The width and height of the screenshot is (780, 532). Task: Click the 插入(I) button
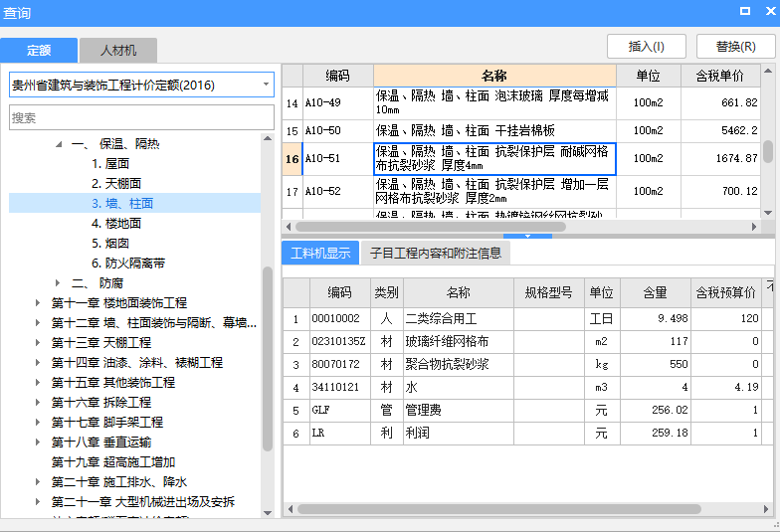[647, 46]
